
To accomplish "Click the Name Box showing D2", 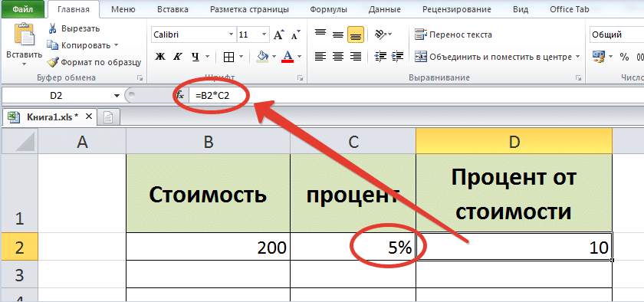I will [56, 96].
